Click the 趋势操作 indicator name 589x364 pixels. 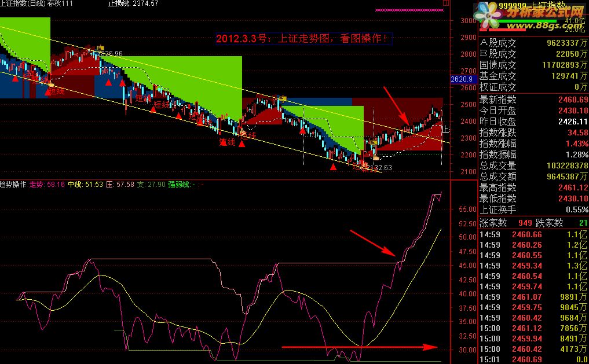pyautogui.click(x=13, y=185)
